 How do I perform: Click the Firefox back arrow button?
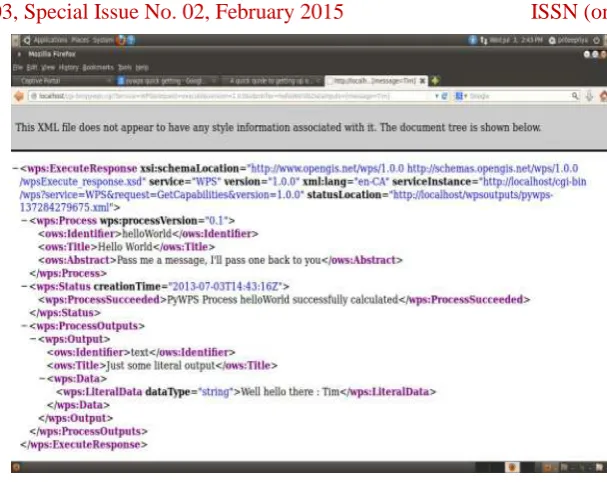[x=19, y=96]
